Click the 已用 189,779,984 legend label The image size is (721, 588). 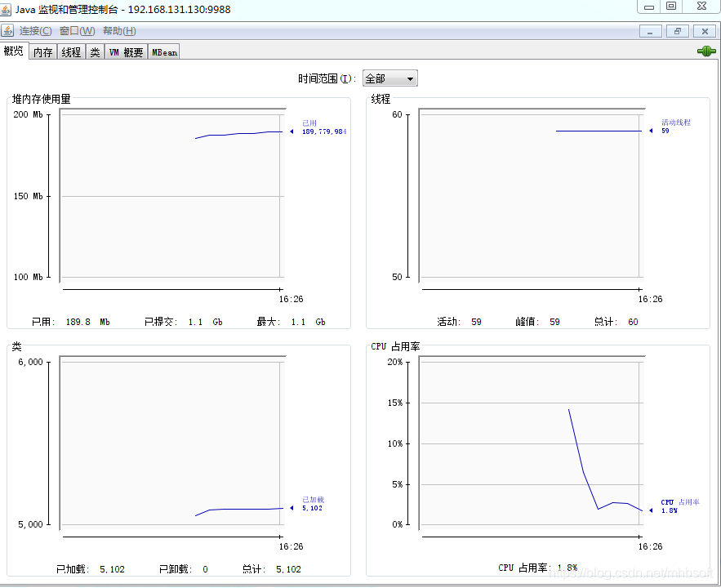click(323, 127)
